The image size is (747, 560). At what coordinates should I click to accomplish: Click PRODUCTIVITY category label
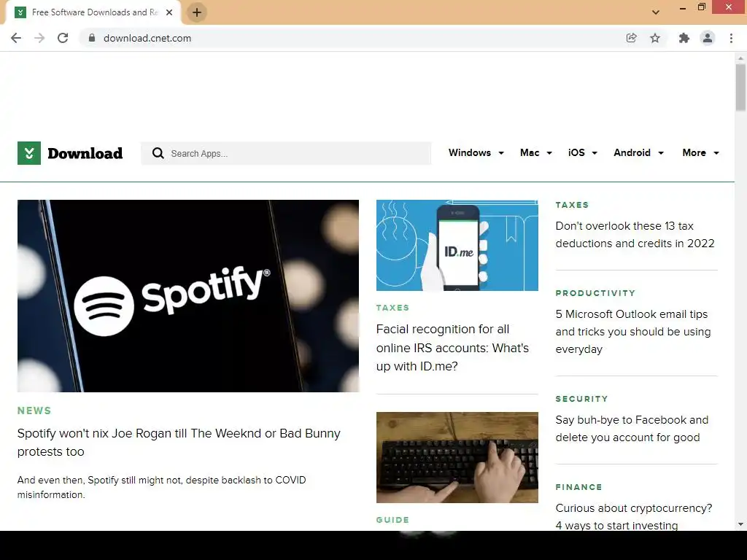pyautogui.click(x=595, y=293)
